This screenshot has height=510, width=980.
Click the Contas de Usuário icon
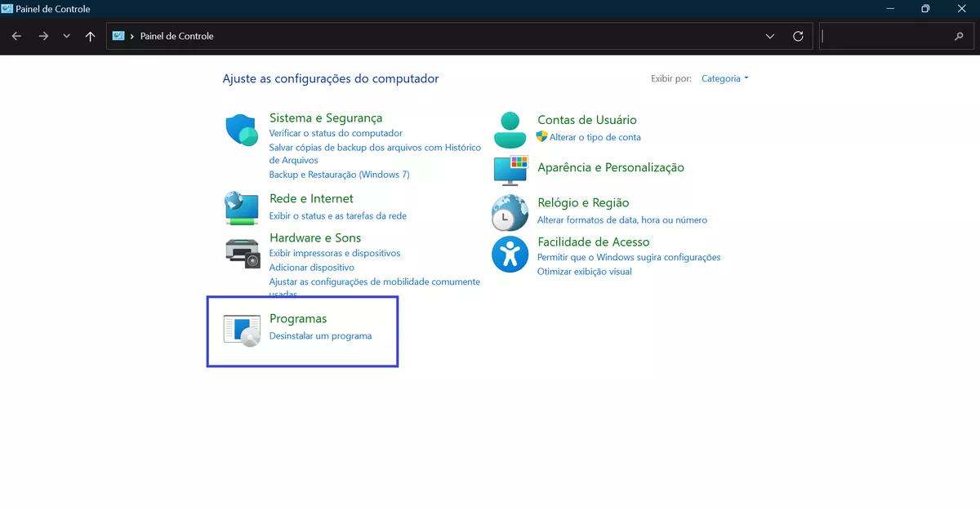[509, 129]
